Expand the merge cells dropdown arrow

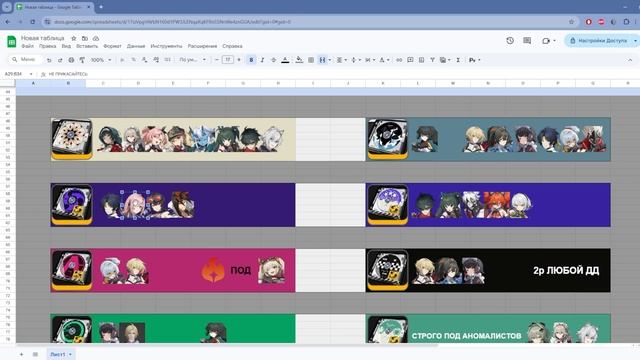[x=329, y=60]
